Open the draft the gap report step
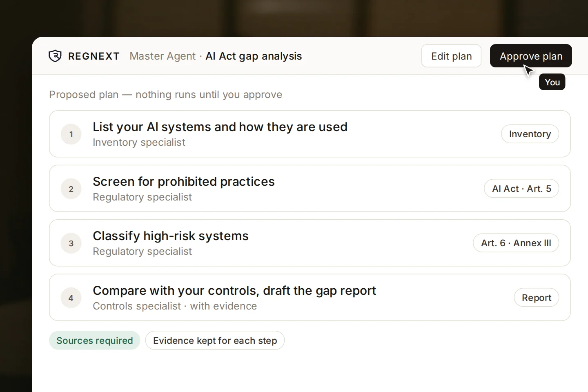 310,298
